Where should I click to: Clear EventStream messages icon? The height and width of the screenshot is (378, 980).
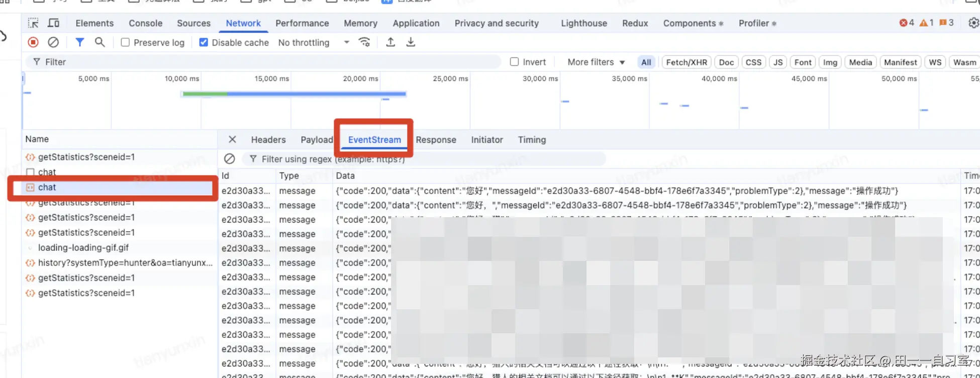click(230, 159)
